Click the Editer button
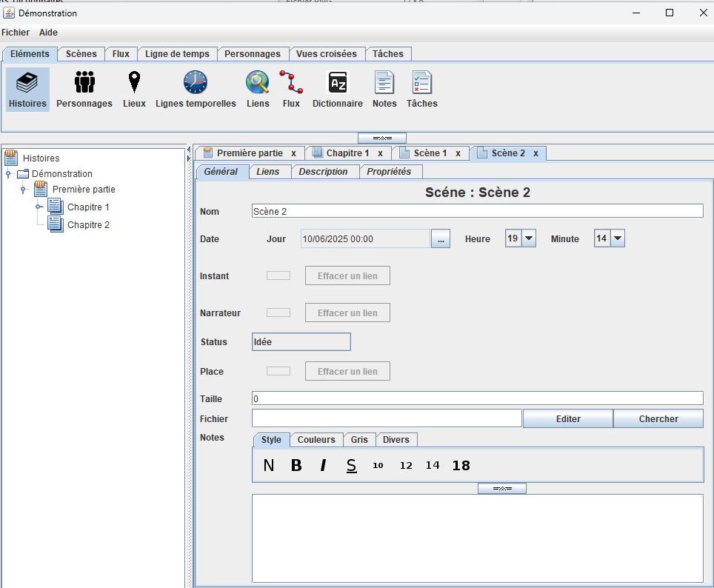 567,418
